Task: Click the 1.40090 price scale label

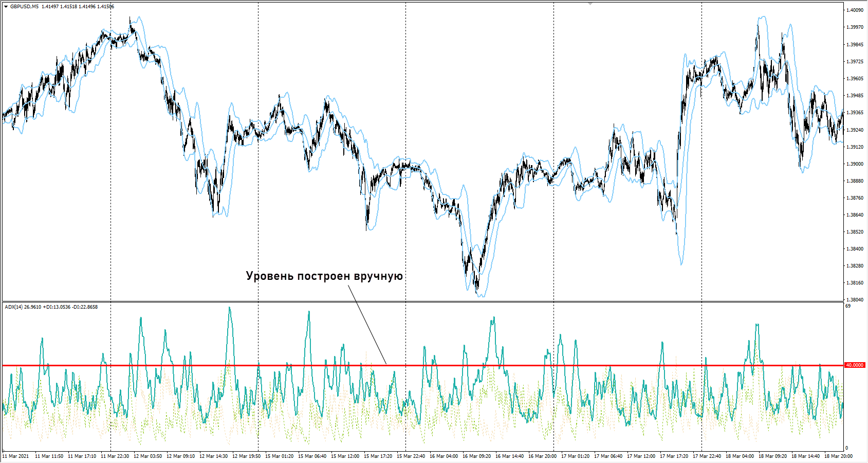Action: tap(855, 10)
